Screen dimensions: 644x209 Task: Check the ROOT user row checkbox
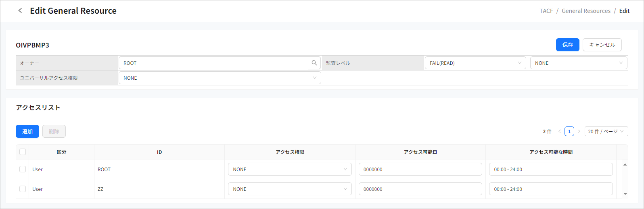(23, 170)
